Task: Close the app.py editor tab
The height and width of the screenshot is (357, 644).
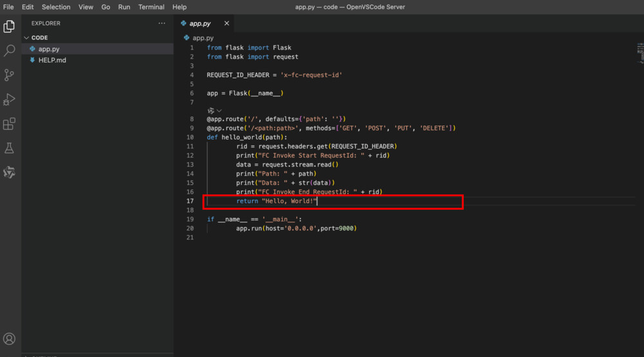Action: click(226, 24)
